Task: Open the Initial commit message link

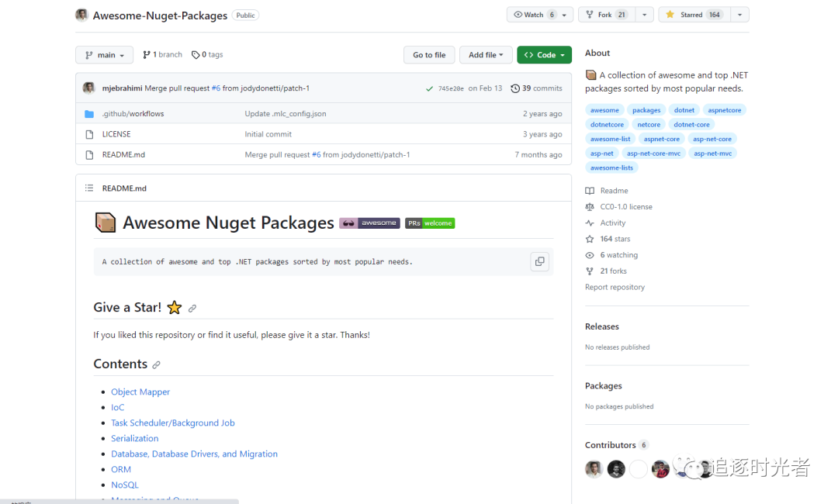Action: [x=268, y=134]
